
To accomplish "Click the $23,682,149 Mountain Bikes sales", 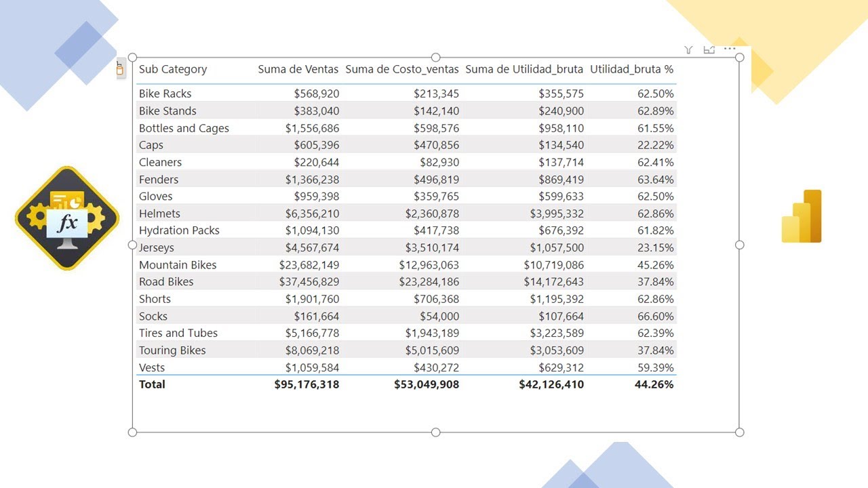I will pyautogui.click(x=309, y=265).
